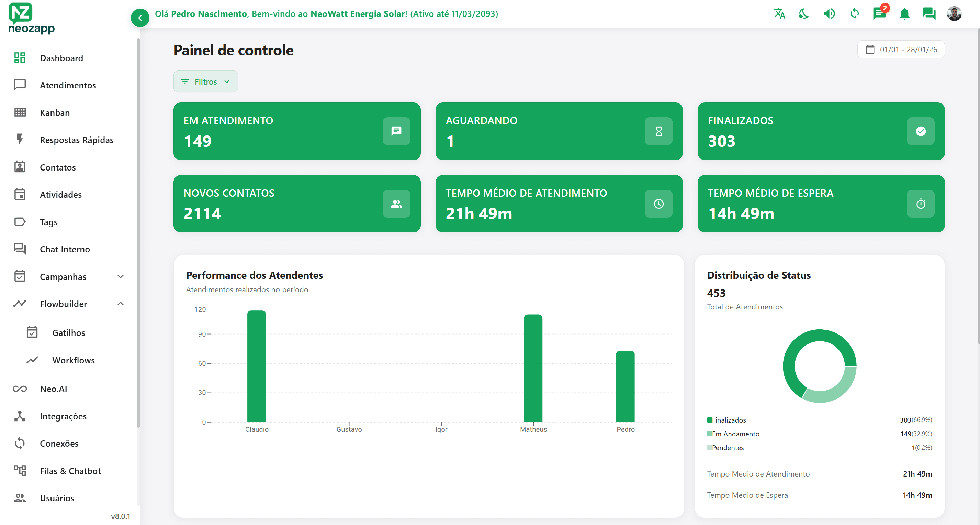Open messages with the badge showing 2
This screenshot has width=980, height=525.
click(879, 14)
